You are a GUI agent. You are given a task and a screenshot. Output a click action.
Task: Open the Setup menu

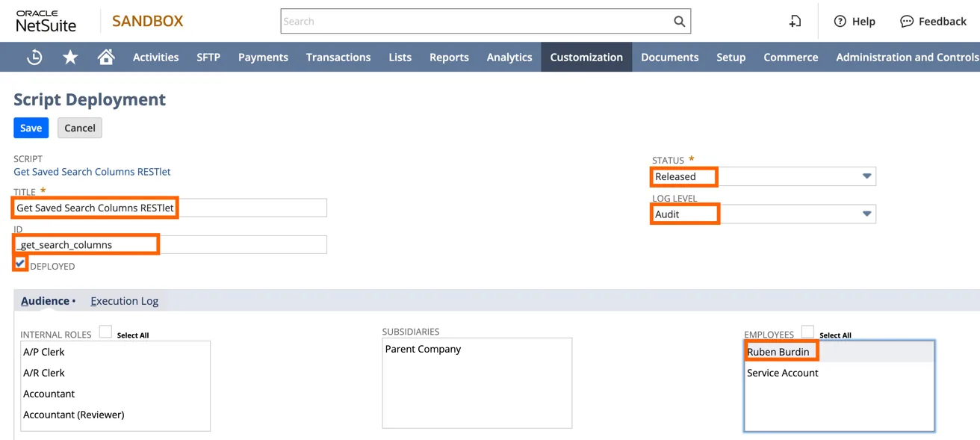point(731,57)
